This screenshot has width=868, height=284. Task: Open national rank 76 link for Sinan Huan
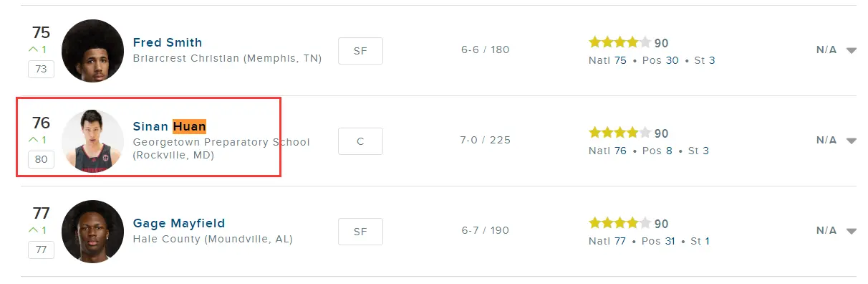[x=620, y=151]
